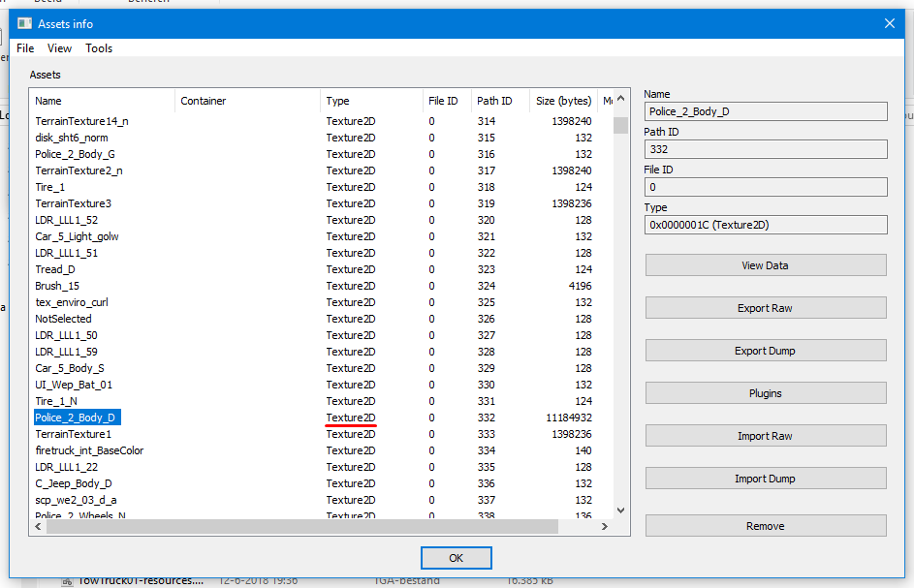Viewport: 914px width, 588px height.
Task: Click the Type field showing 0x0000001C (Texture2D)
Action: 766,225
